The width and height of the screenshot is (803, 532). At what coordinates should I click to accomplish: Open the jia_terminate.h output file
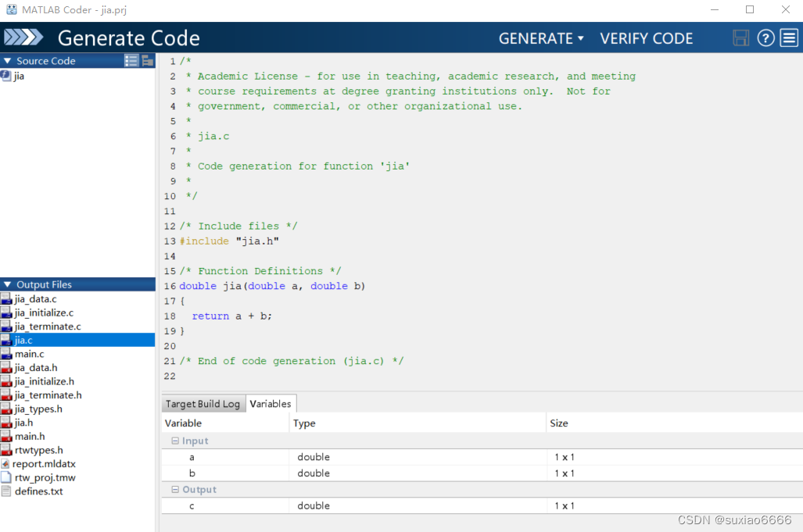77,395
